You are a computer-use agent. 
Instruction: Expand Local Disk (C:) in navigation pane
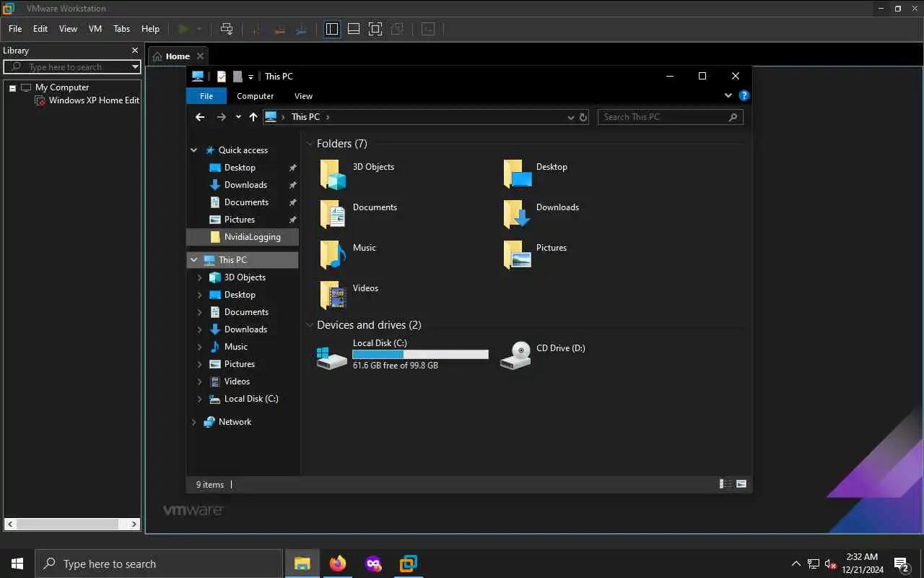tap(200, 399)
